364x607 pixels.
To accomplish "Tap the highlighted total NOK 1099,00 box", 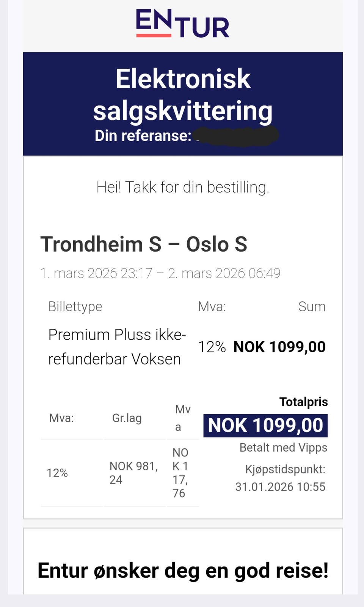I will click(x=265, y=425).
